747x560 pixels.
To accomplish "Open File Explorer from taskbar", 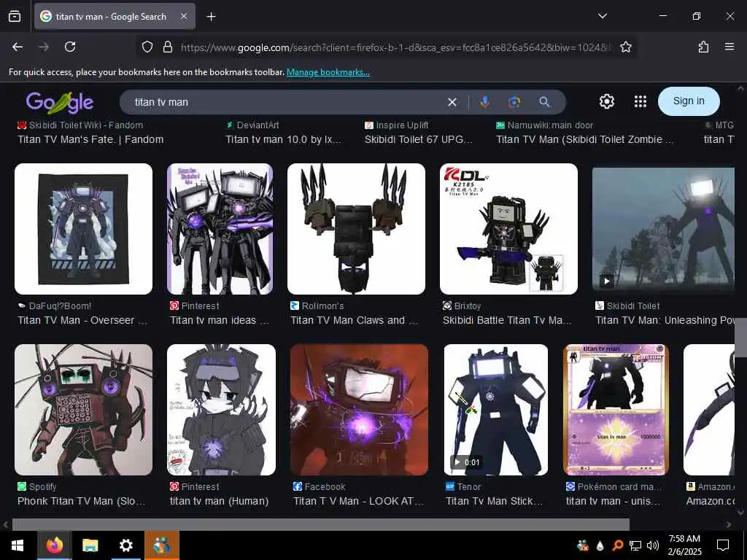I will (x=90, y=545).
